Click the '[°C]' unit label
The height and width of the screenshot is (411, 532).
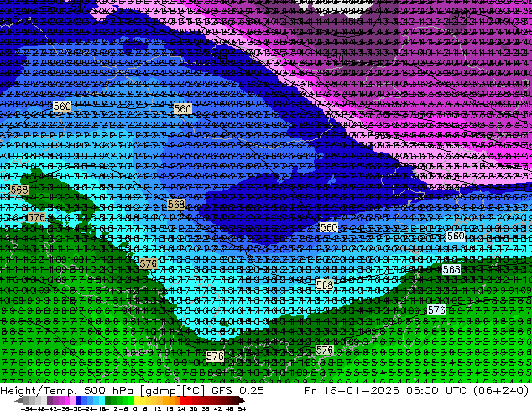193,391
